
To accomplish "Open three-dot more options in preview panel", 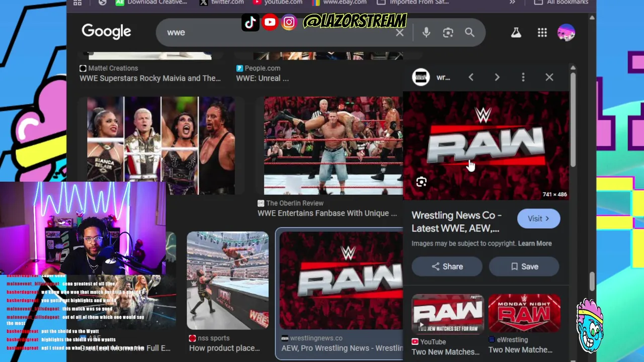I will [523, 77].
